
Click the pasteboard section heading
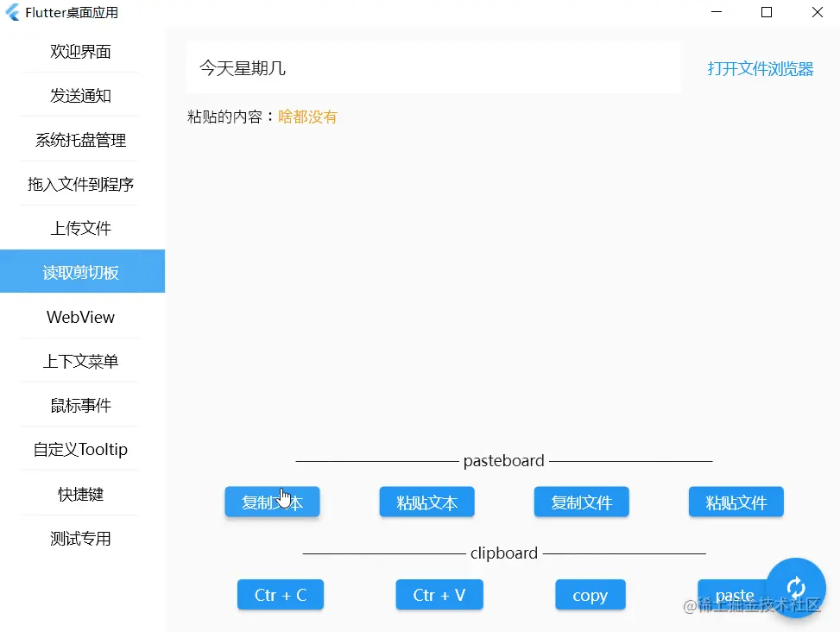[x=503, y=460]
